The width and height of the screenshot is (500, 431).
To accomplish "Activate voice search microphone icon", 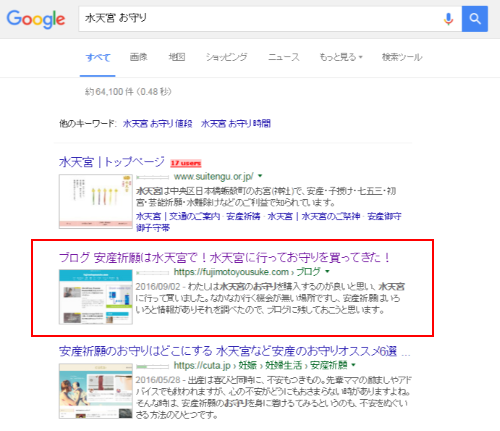I will [448, 19].
